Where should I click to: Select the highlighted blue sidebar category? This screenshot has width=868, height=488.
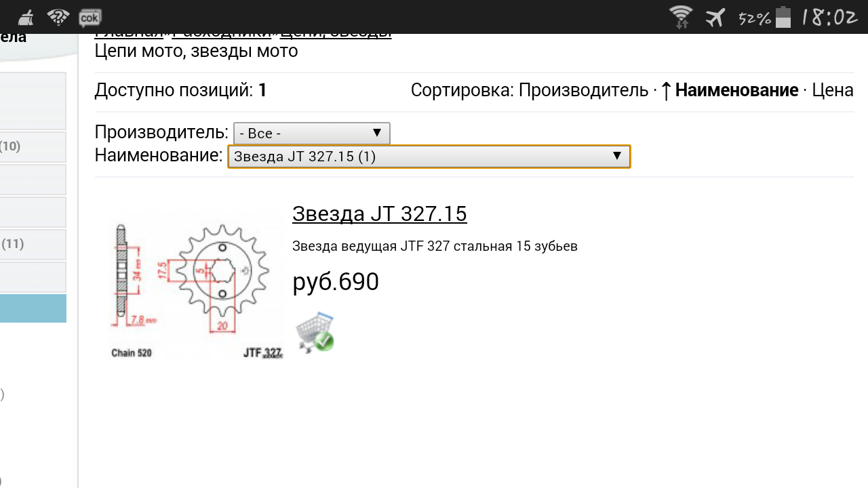tap(33, 308)
